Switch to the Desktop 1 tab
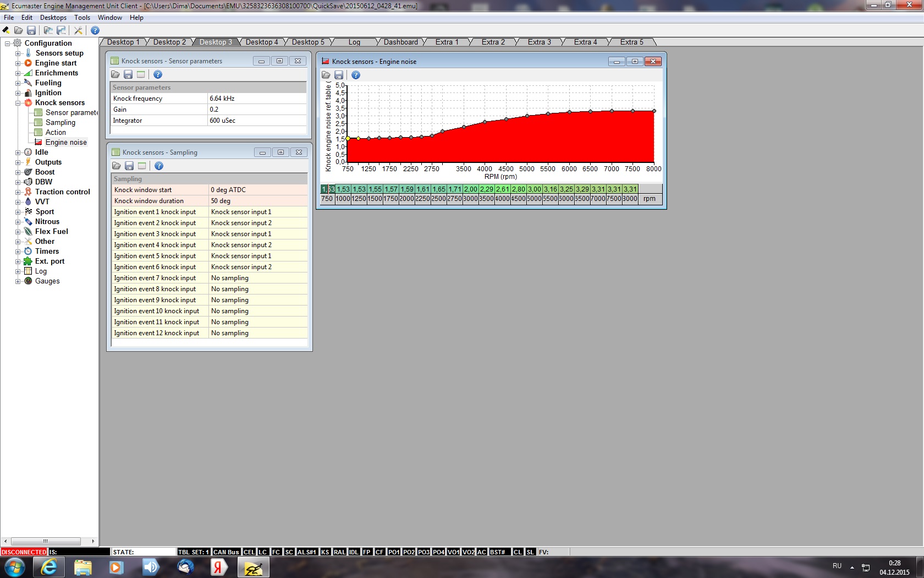The image size is (924, 578). click(x=123, y=42)
